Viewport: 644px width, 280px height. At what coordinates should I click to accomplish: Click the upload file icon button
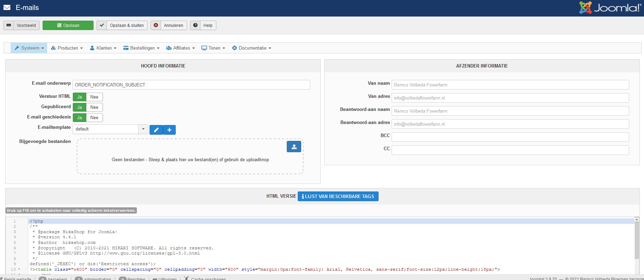pyautogui.click(x=294, y=147)
